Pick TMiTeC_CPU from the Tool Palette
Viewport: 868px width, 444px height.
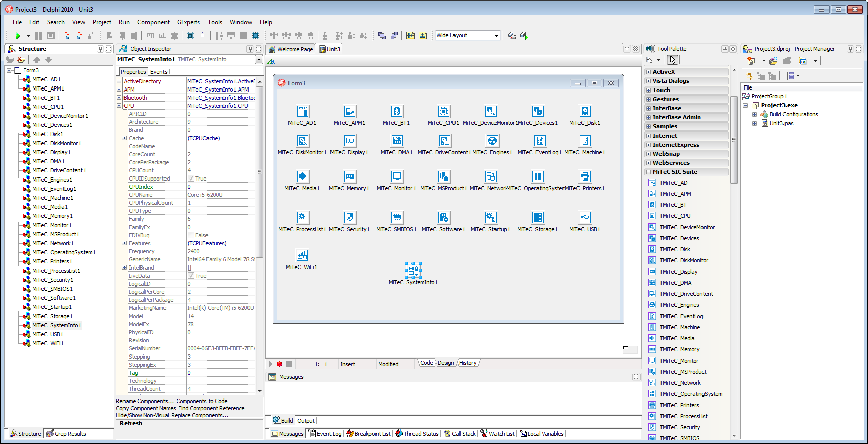click(x=675, y=216)
